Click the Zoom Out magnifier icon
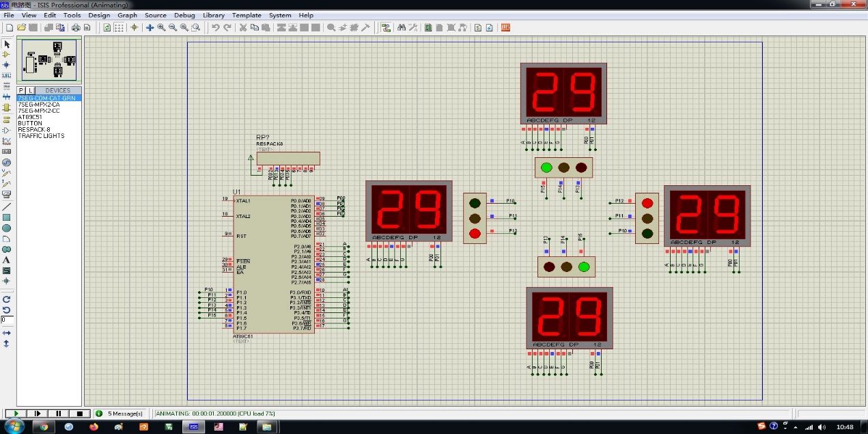 point(173,27)
